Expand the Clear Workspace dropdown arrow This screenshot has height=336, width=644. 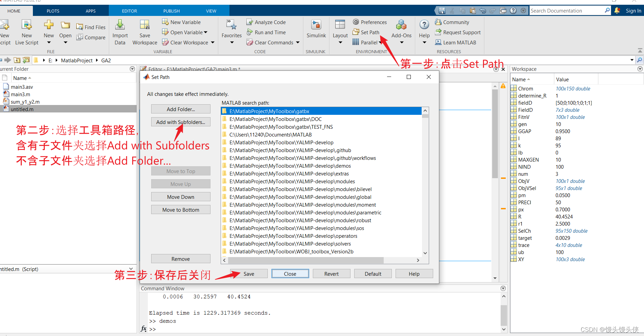(213, 42)
